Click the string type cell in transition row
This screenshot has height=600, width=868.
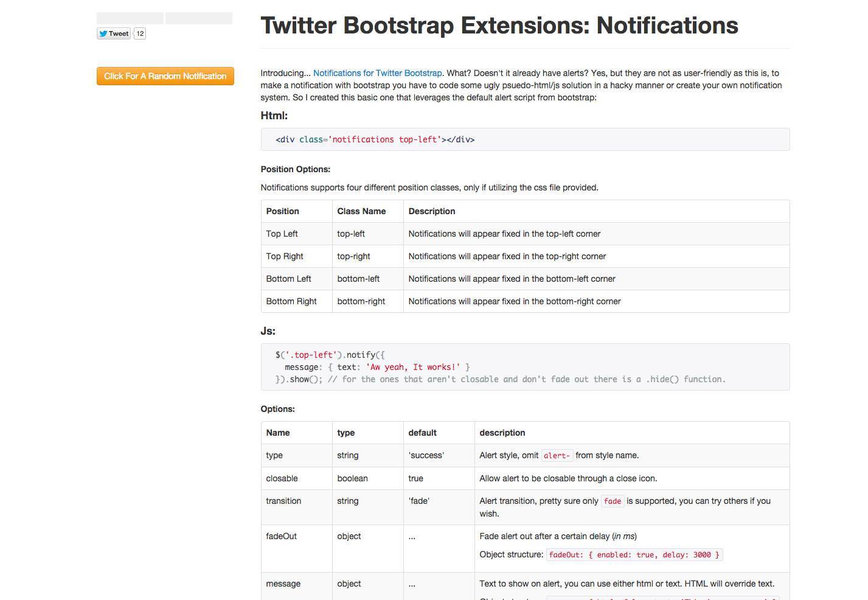(368, 507)
